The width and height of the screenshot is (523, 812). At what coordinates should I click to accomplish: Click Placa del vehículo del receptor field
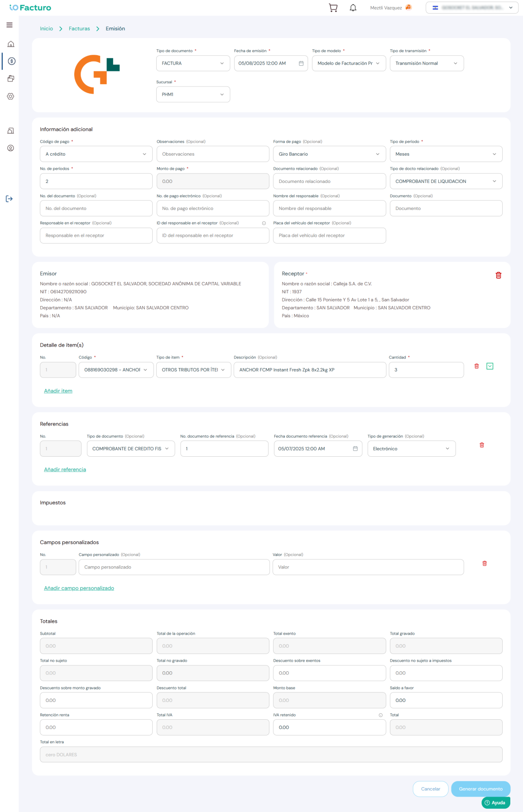pyautogui.click(x=329, y=235)
